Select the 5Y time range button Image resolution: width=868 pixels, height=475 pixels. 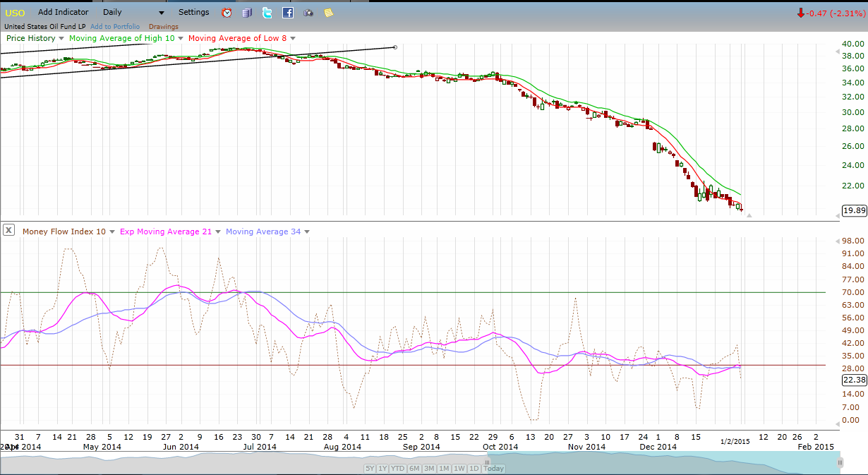370,469
